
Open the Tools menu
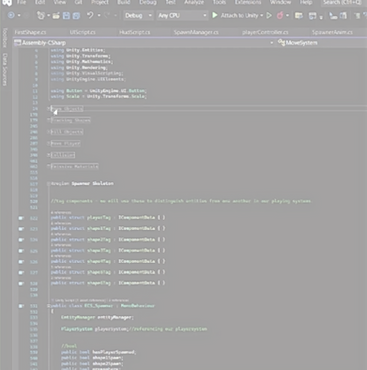coord(219,2)
